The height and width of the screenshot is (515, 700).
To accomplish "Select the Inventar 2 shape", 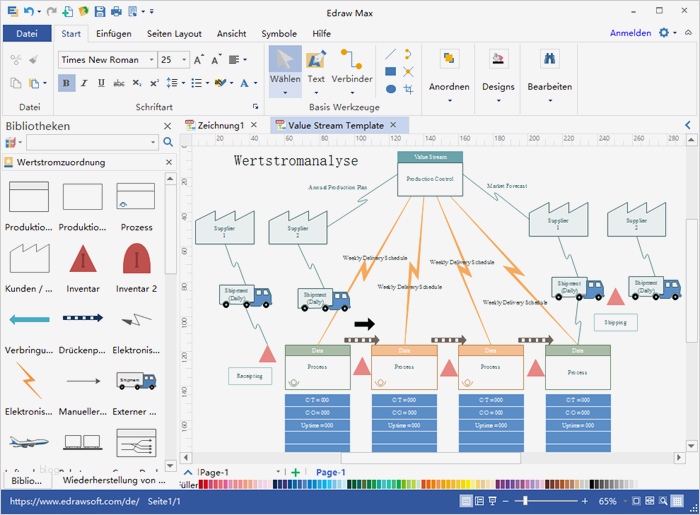I will (137, 258).
